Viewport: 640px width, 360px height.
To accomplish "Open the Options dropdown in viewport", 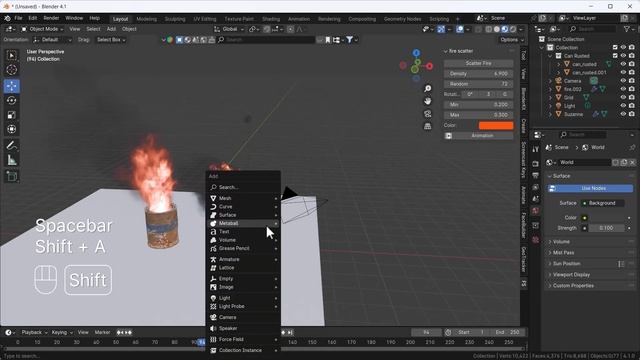I will [511, 40].
